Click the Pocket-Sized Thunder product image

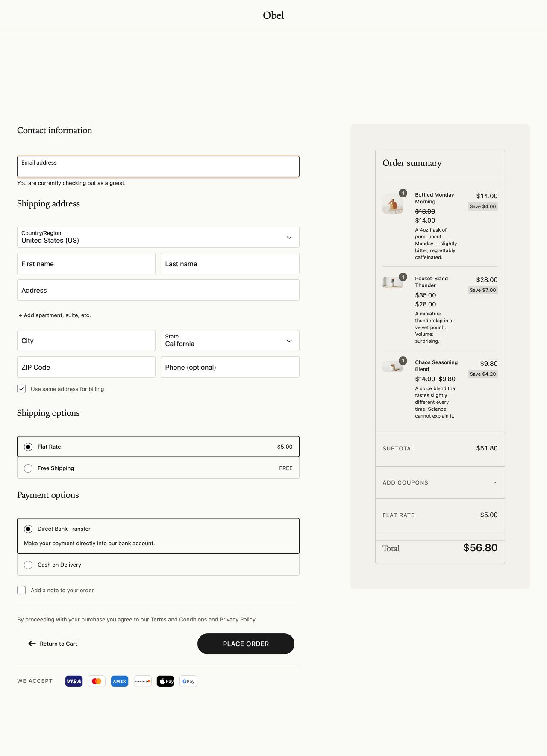coord(392,282)
